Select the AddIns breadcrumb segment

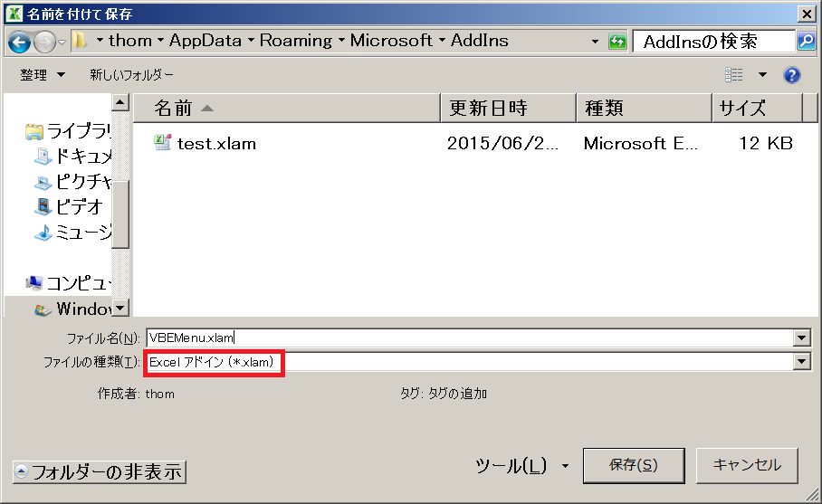click(x=479, y=41)
